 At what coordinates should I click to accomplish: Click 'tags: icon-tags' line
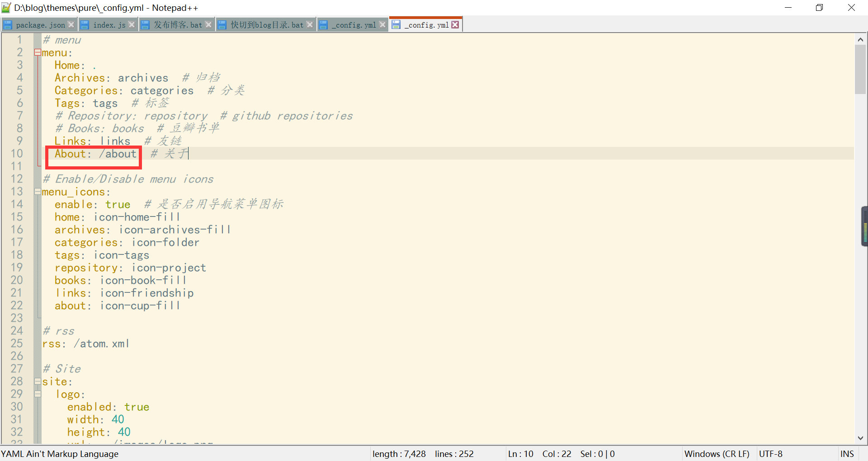pyautogui.click(x=102, y=255)
